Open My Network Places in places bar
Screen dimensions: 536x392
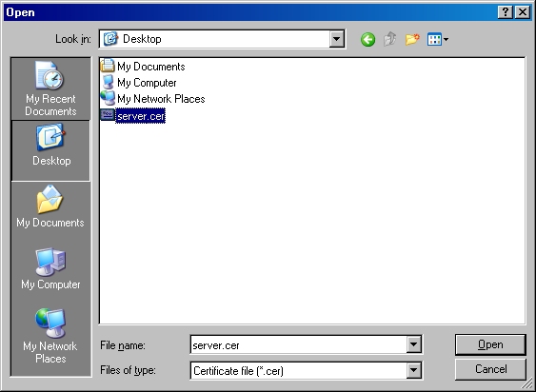[50, 336]
